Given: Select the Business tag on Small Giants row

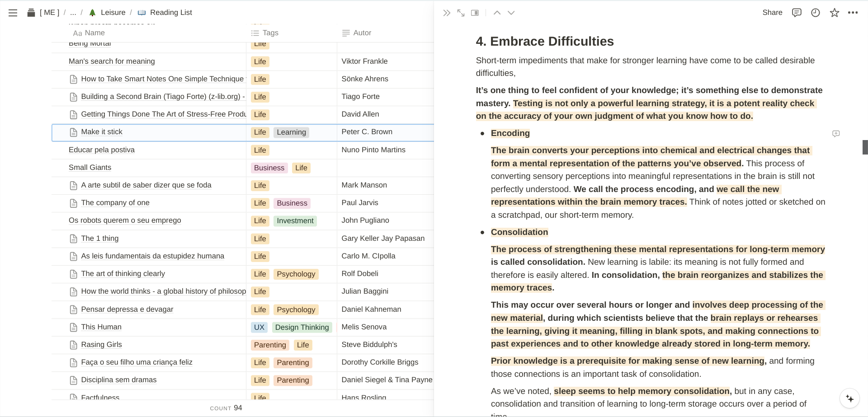Looking at the screenshot, I should pos(269,168).
